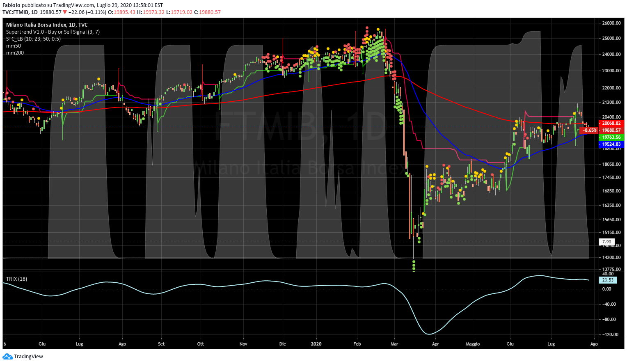Click the 23.53 TRIX value label

click(x=608, y=280)
